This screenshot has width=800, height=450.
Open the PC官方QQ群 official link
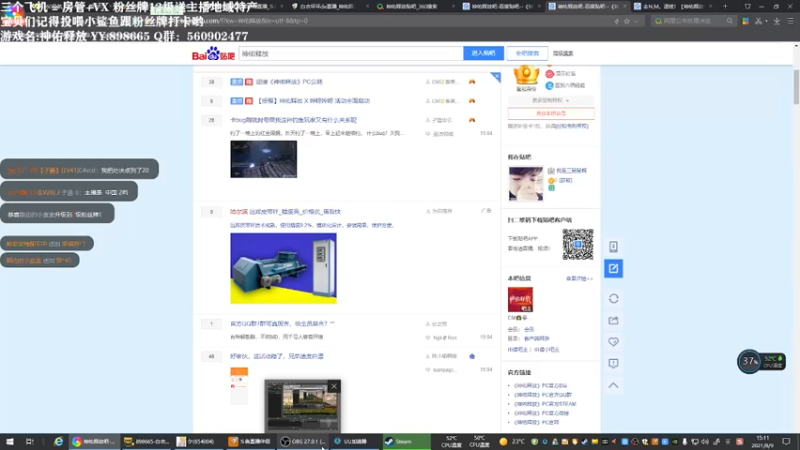(x=543, y=395)
